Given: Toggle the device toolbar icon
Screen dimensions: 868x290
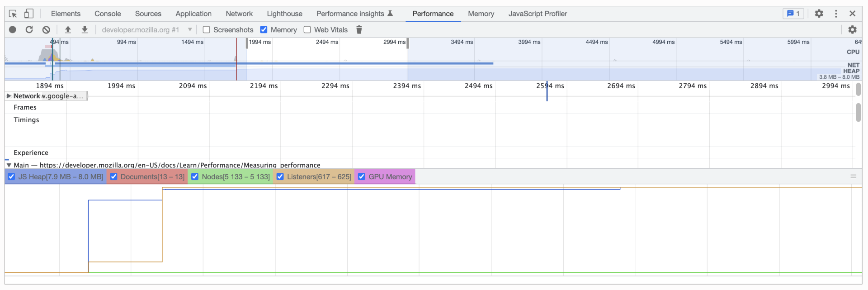Looking at the screenshot, I should point(28,14).
